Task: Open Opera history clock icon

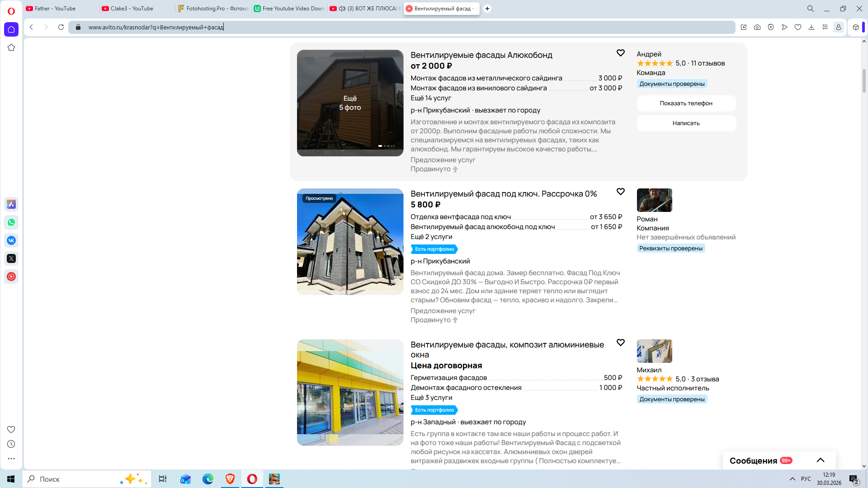Action: [11, 444]
